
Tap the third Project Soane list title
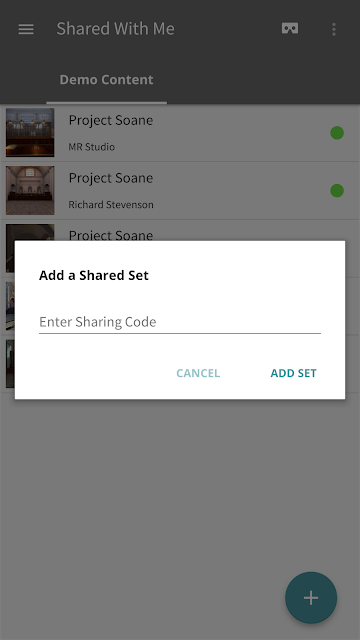coord(111,235)
